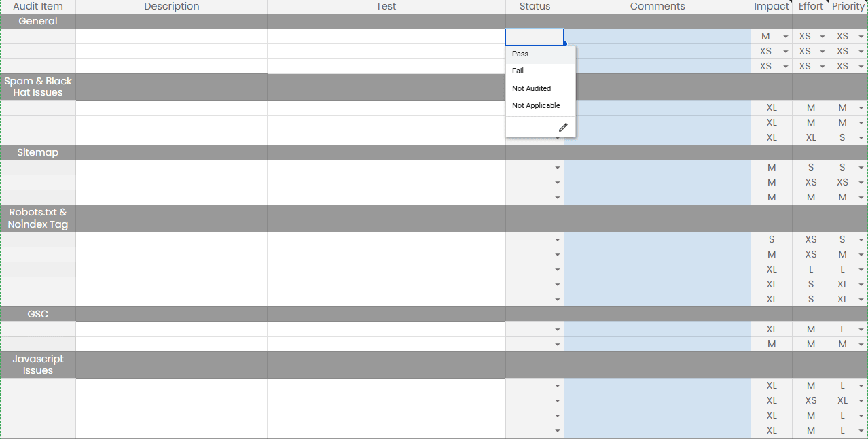Choose "Not Applicable" from the dropdown options
Image resolution: width=868 pixels, height=439 pixels.
[536, 105]
